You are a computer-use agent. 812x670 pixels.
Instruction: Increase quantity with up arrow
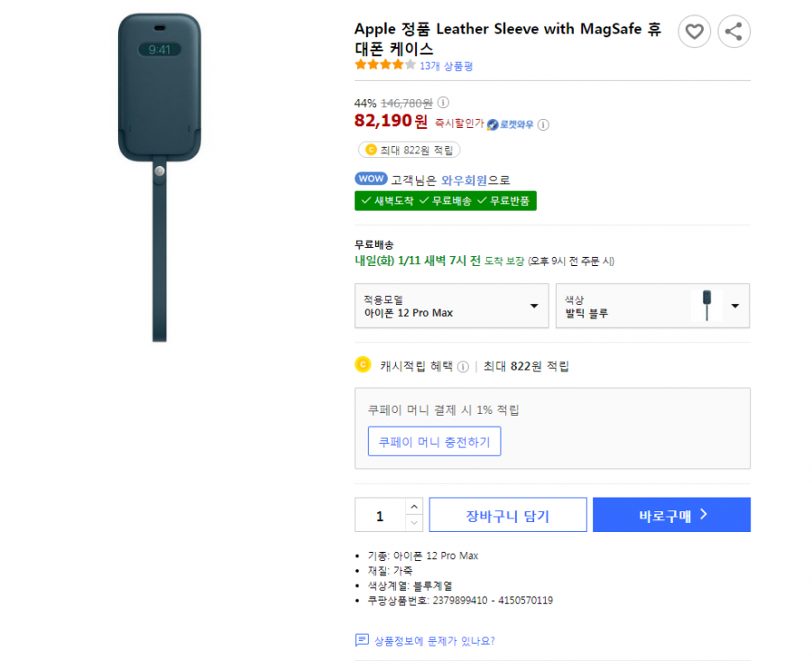click(x=414, y=507)
